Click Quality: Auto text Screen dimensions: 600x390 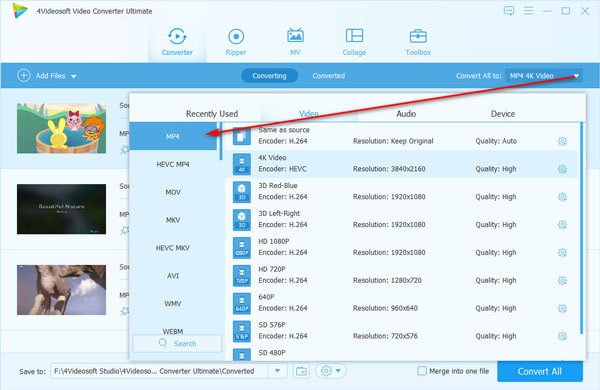[x=496, y=141]
